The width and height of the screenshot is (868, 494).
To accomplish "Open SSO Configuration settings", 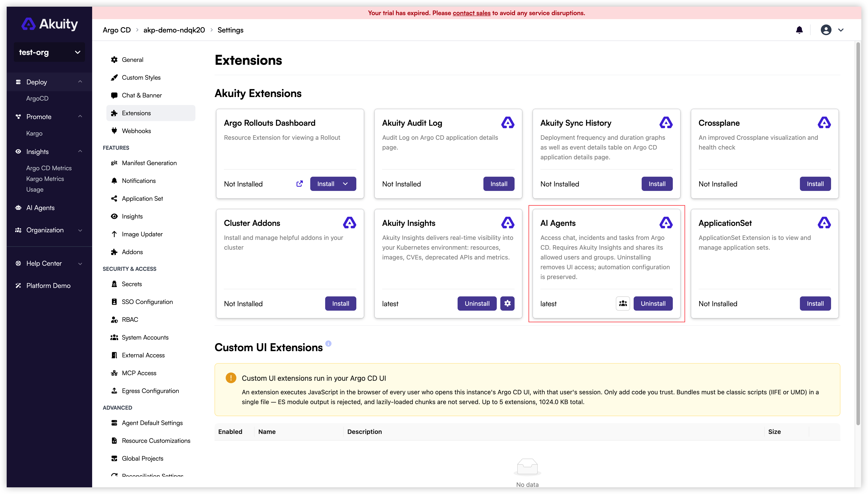I will point(151,302).
